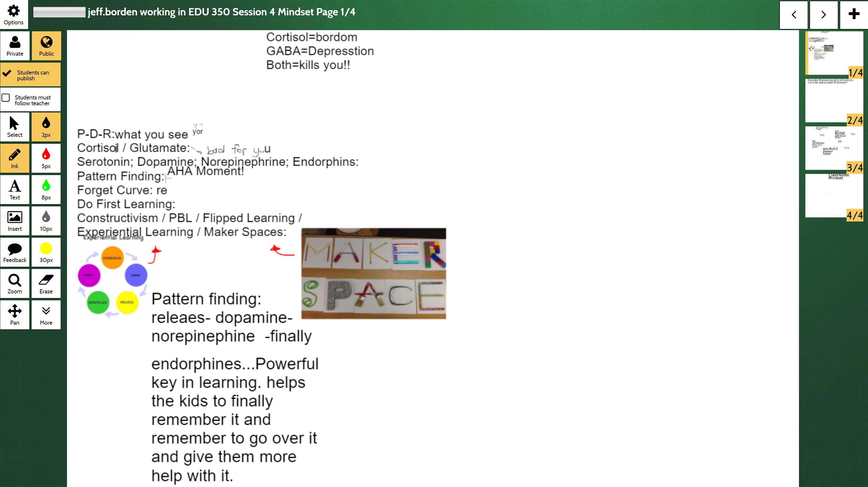868x487 pixels.
Task: Toggle Private visibility mode
Action: point(15,45)
